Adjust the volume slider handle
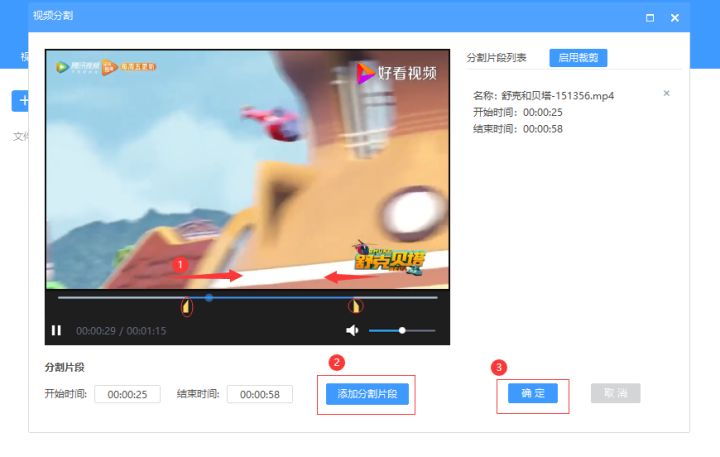Viewport: 720px width, 457px height. (x=402, y=330)
